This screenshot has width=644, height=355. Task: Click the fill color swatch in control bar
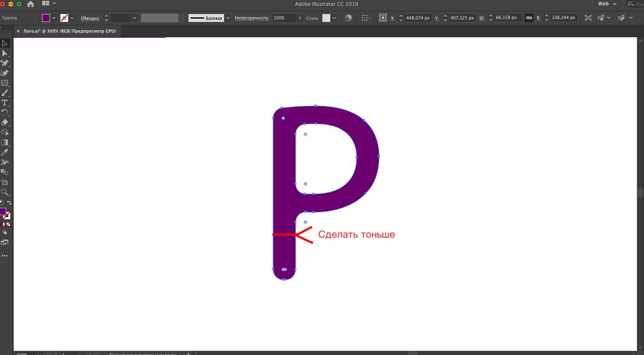pos(46,18)
